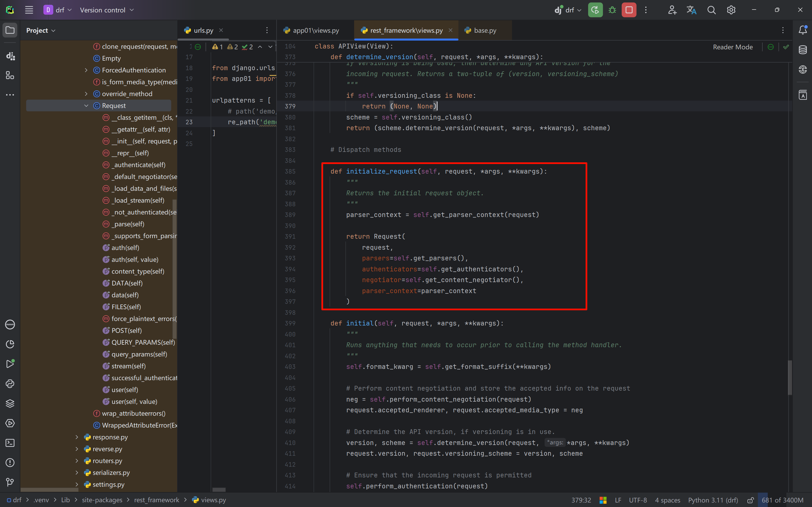This screenshot has height=507, width=812.
Task: Open the Database tool window icon
Action: [803, 50]
